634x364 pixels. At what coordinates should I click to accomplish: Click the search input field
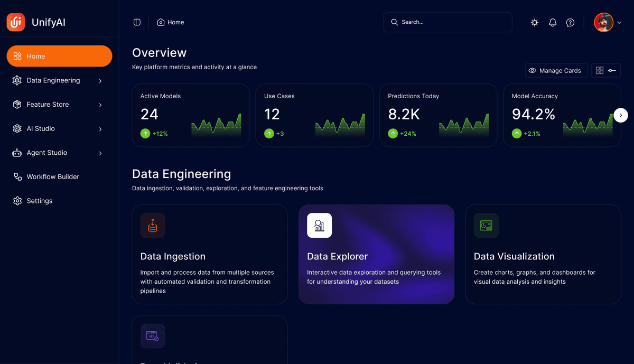click(447, 22)
